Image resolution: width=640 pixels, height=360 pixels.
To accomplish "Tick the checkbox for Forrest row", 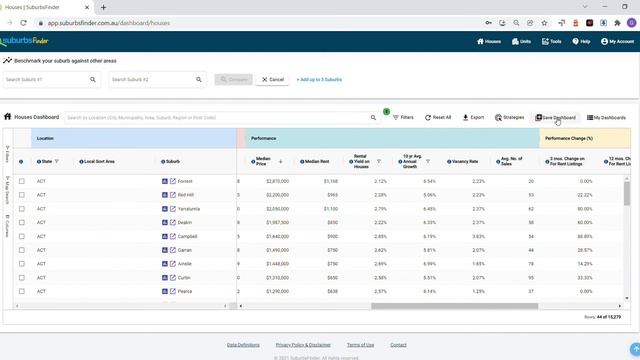I will (x=22, y=181).
